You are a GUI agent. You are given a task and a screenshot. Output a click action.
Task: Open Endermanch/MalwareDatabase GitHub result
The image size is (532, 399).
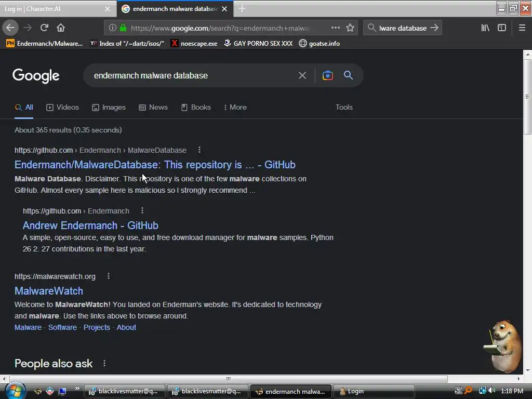tap(155, 165)
